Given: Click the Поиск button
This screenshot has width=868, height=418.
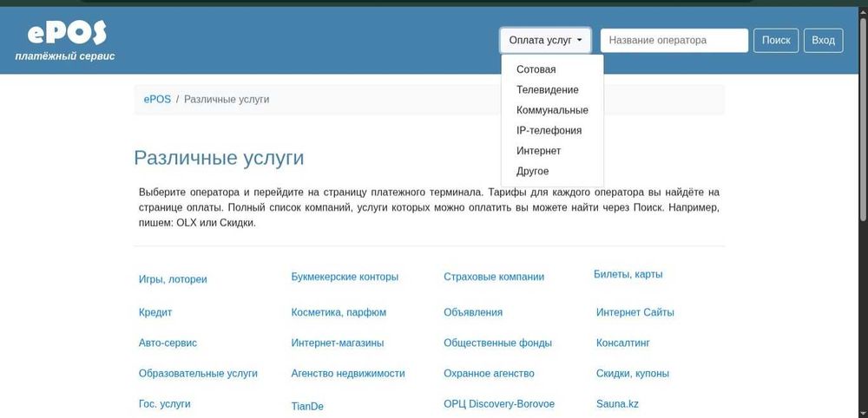Looking at the screenshot, I should pyautogui.click(x=775, y=41).
